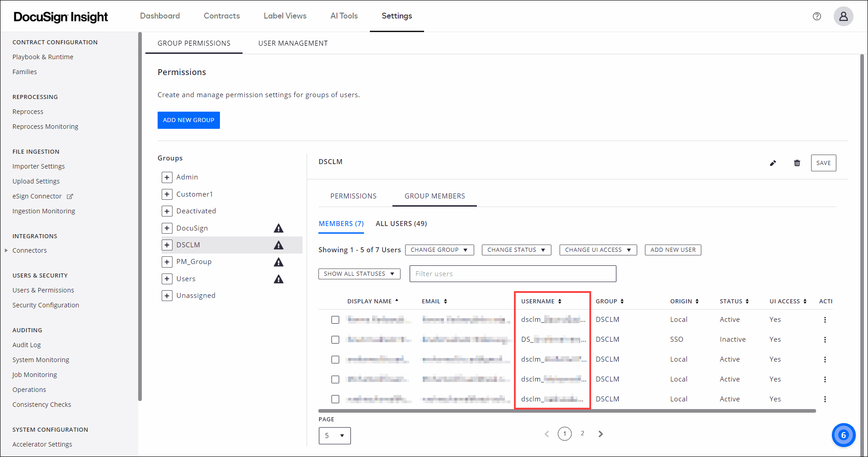Open Playbook & Runtime settings
This screenshot has width=868, height=457.
tap(43, 57)
